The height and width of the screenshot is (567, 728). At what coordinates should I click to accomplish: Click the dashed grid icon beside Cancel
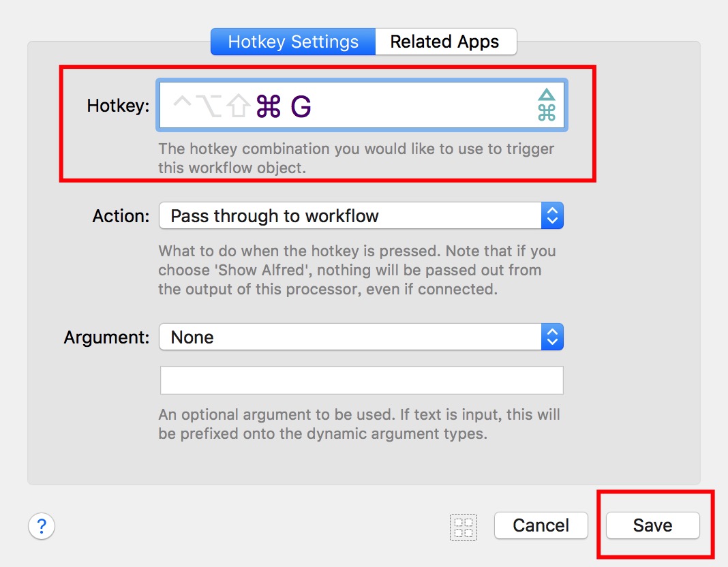(464, 527)
